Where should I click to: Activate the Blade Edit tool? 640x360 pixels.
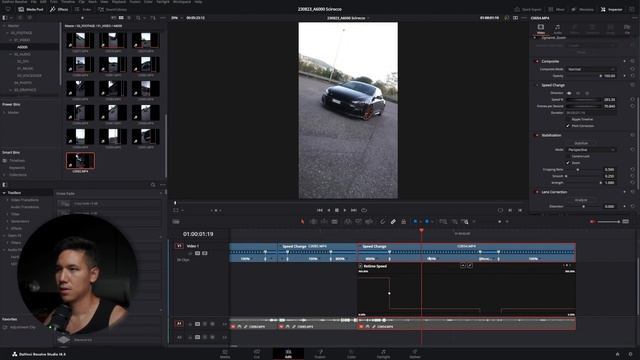click(x=334, y=222)
